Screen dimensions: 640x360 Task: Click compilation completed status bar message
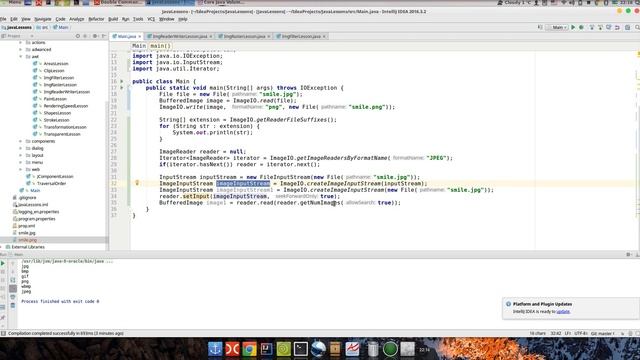coord(66,333)
